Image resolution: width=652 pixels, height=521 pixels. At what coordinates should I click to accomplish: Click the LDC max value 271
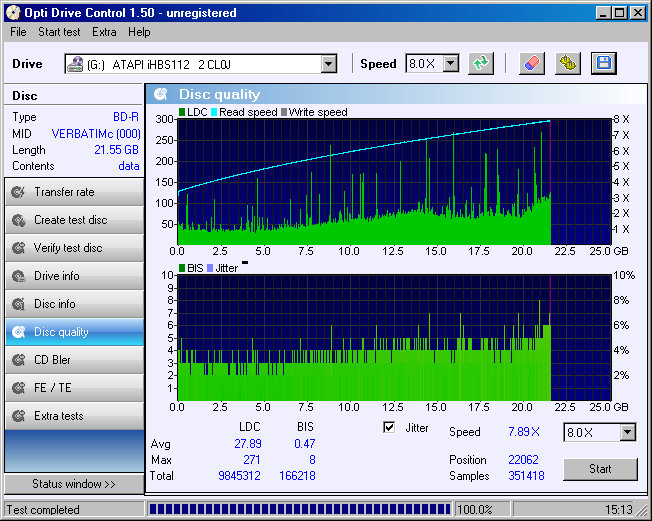(252, 460)
